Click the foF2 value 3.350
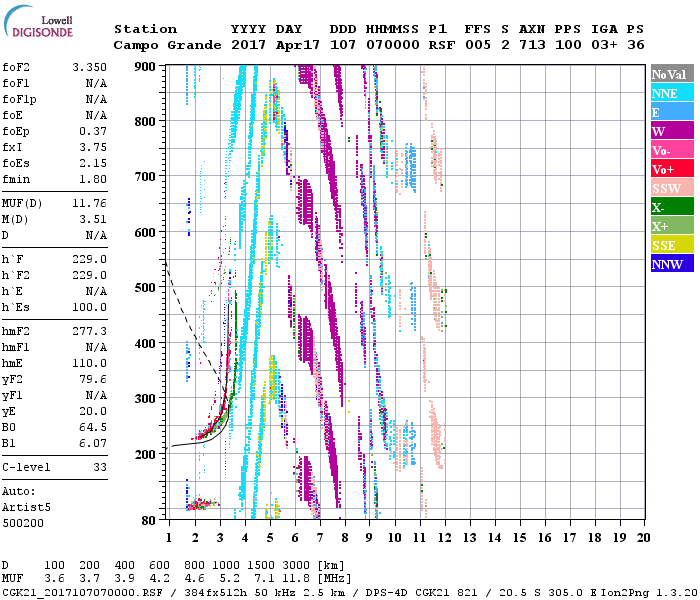 (x=90, y=67)
